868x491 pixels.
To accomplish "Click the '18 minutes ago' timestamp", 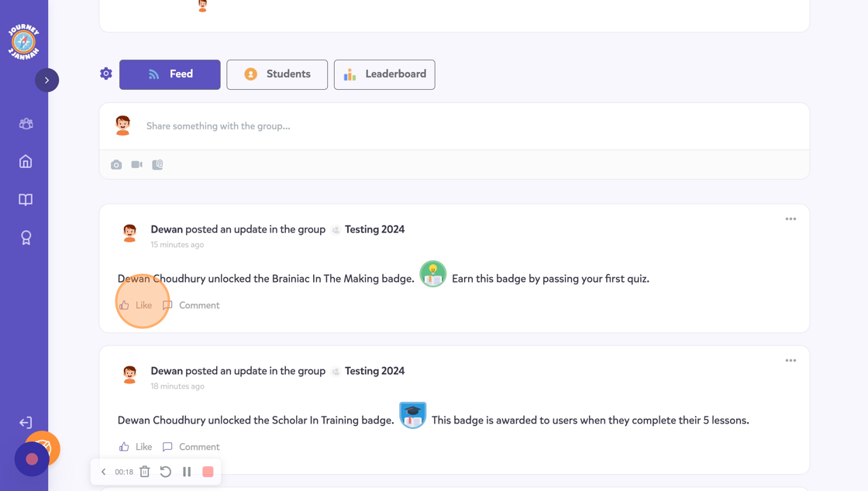I will pos(177,386).
